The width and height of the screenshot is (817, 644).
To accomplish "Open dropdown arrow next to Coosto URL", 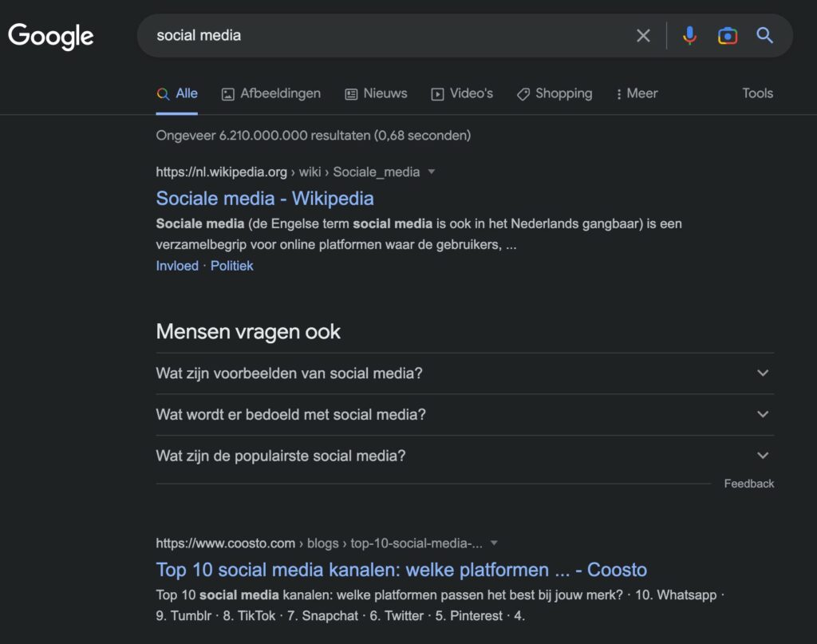I will click(494, 543).
